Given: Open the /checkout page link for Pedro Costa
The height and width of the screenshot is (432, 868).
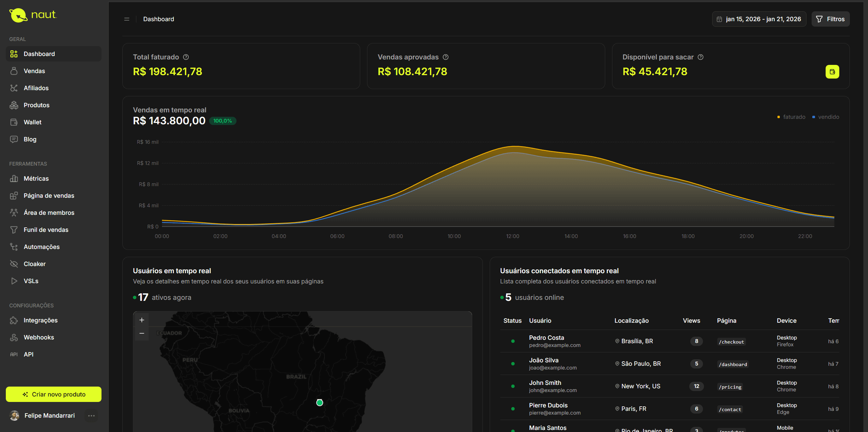Looking at the screenshot, I should click(731, 342).
